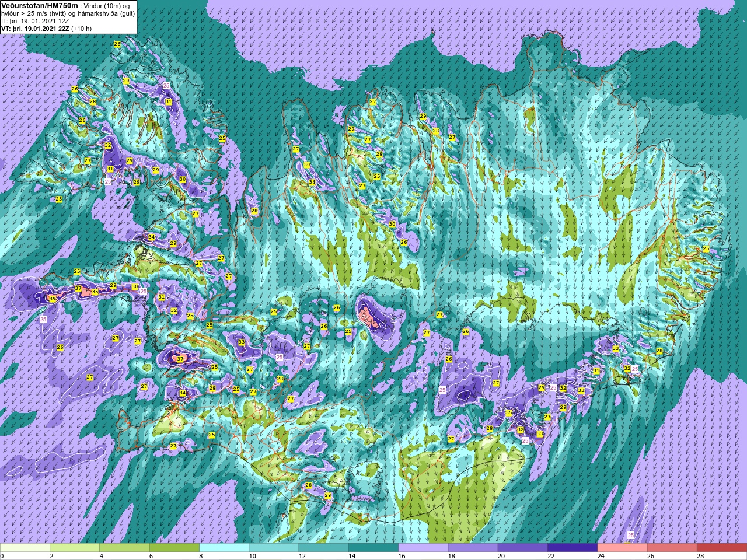The width and height of the screenshot is (747, 560).
Task: Click the bold title 'Veðurstofan/HM750m'
Action: click(x=39, y=5)
